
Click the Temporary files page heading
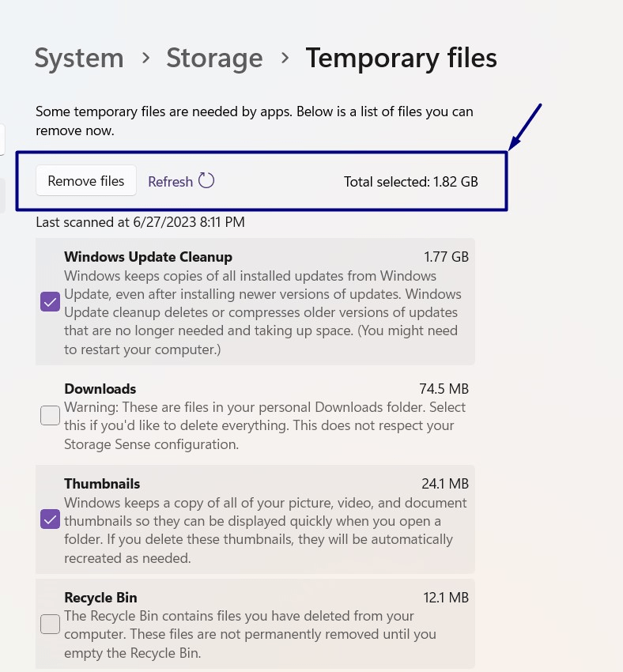click(401, 58)
